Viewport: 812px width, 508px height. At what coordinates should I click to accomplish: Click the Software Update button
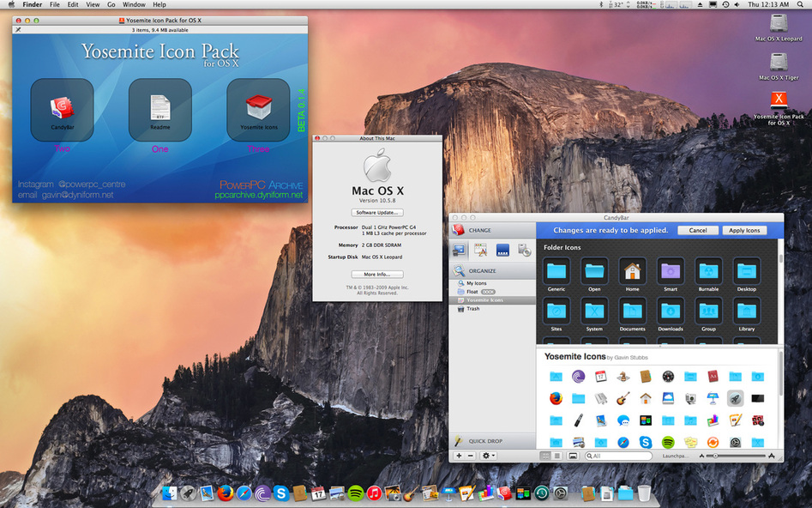coord(376,212)
